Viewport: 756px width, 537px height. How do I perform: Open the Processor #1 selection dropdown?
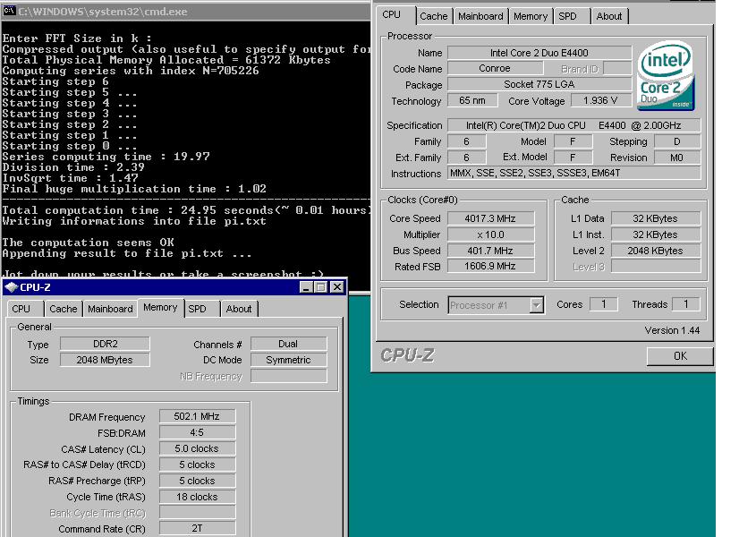click(536, 305)
